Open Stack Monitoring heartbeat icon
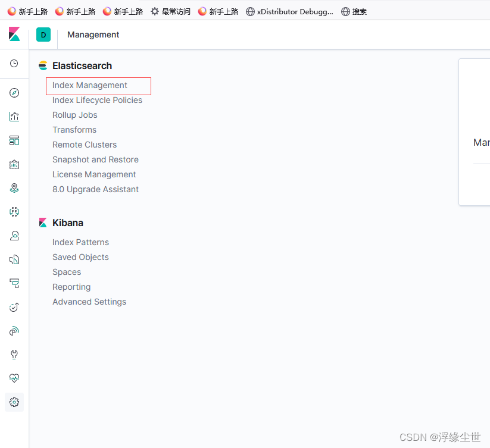490x448 pixels. point(14,378)
